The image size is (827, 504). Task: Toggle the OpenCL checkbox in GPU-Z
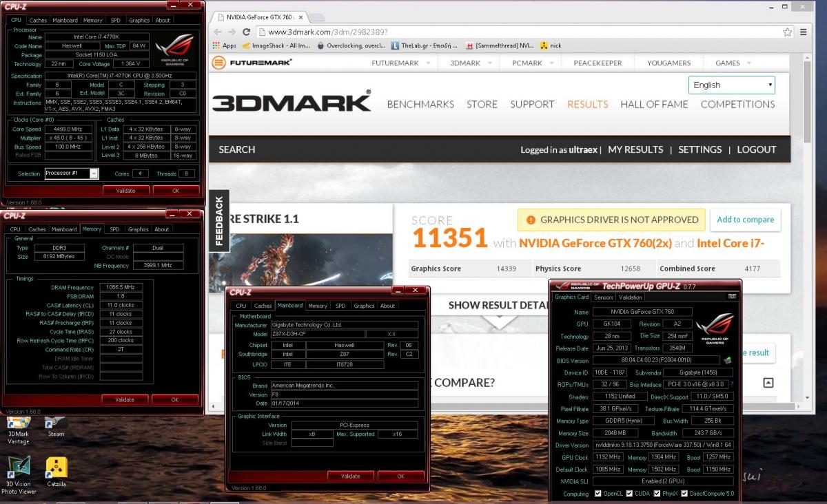(x=598, y=494)
